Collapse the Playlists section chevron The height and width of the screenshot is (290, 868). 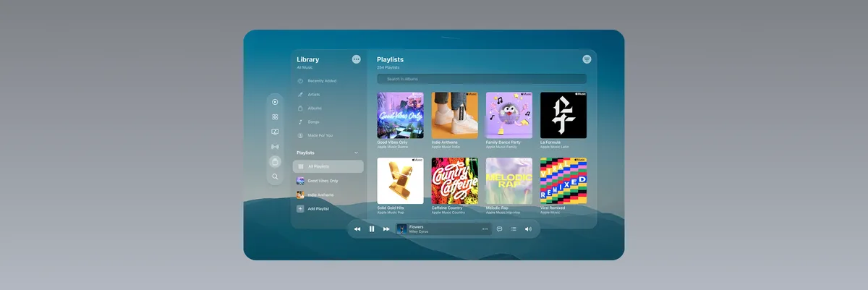click(356, 153)
